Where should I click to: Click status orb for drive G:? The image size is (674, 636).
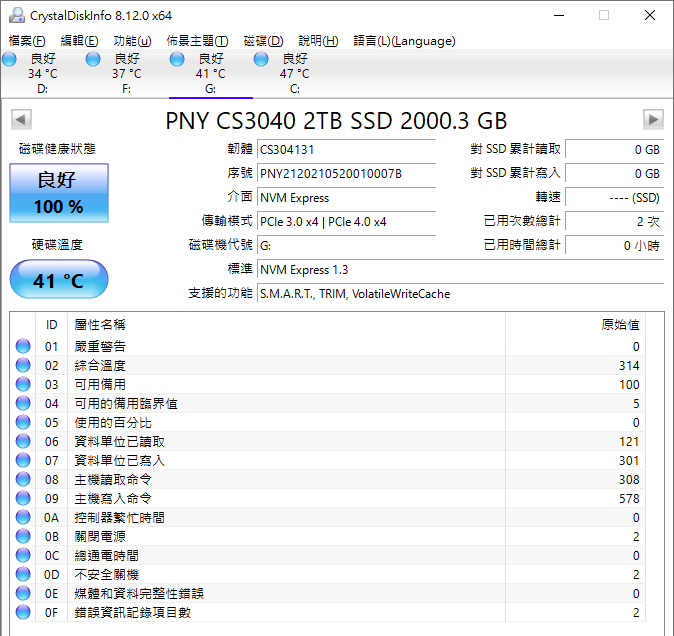pyautogui.click(x=177, y=59)
